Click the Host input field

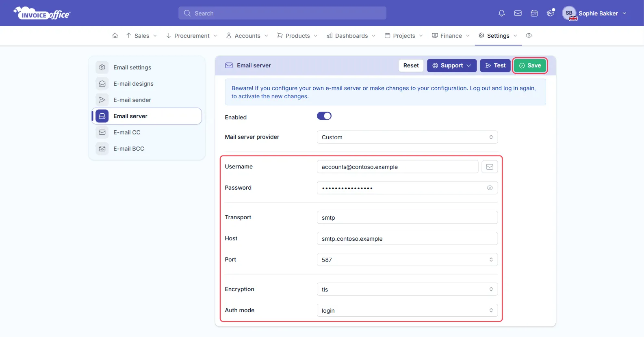click(407, 239)
